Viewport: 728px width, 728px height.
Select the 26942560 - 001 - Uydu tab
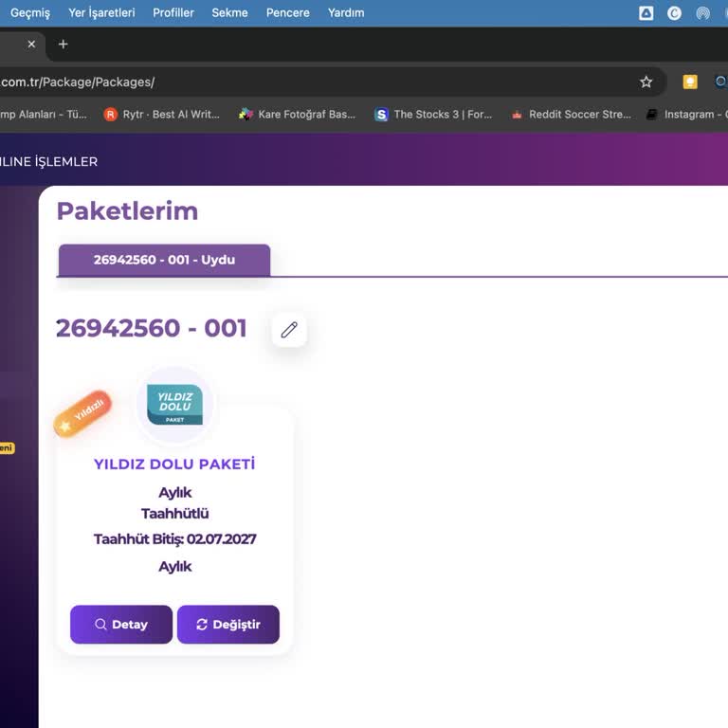coord(164,260)
